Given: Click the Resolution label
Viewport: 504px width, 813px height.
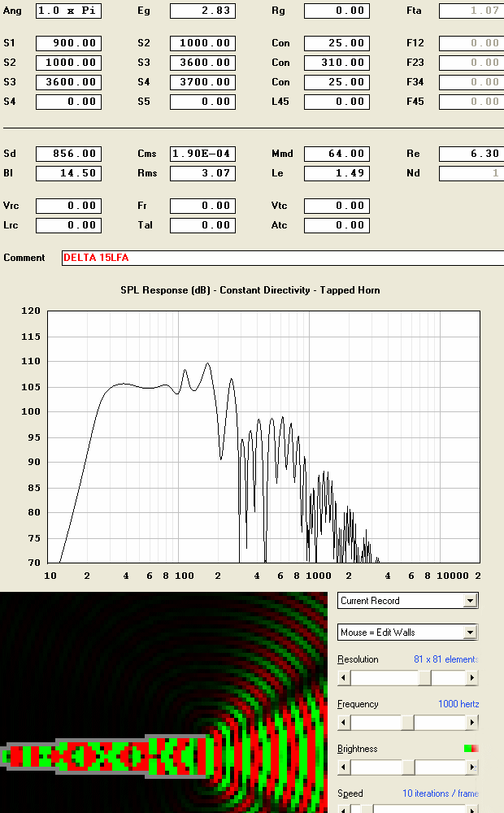Looking at the screenshot, I should (x=358, y=659).
